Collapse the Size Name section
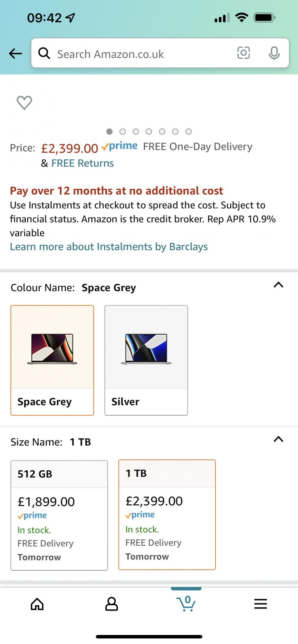 pos(278,440)
